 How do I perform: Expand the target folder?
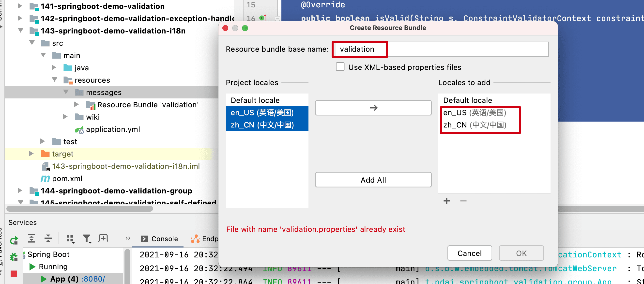click(31, 154)
